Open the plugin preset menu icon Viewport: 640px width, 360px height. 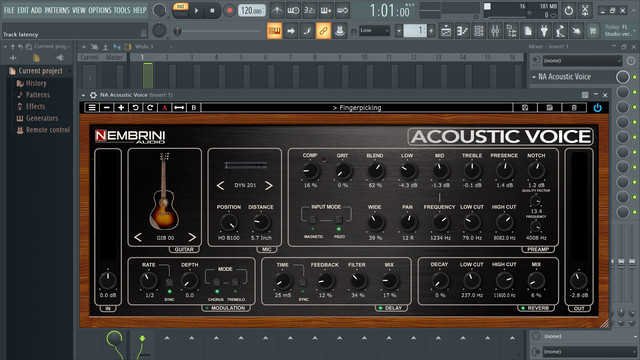[x=92, y=108]
